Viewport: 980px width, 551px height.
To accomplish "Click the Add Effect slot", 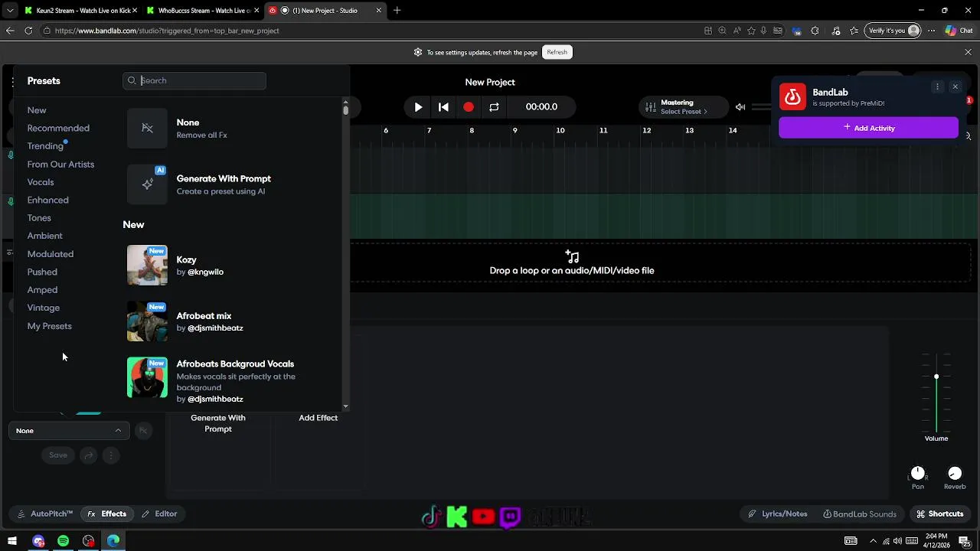I will coord(318,418).
